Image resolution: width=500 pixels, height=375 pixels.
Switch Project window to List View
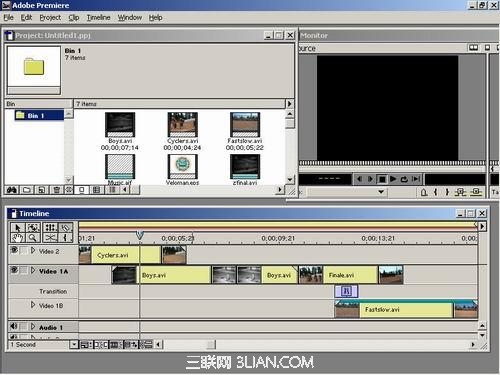click(112, 190)
